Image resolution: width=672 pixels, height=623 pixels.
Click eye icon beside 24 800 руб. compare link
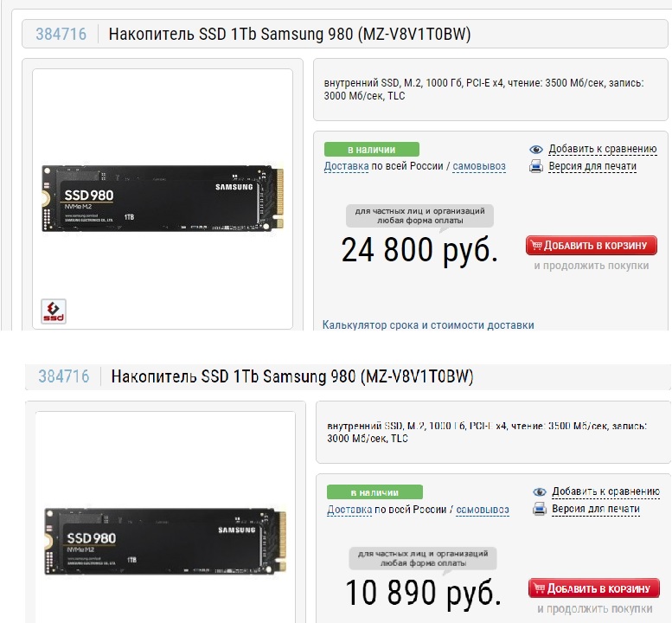point(535,149)
